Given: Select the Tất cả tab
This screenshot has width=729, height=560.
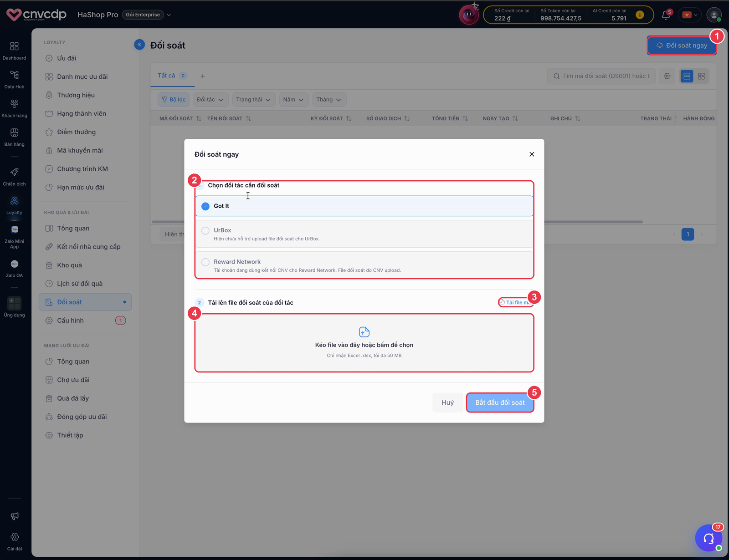Looking at the screenshot, I should click(172, 76).
